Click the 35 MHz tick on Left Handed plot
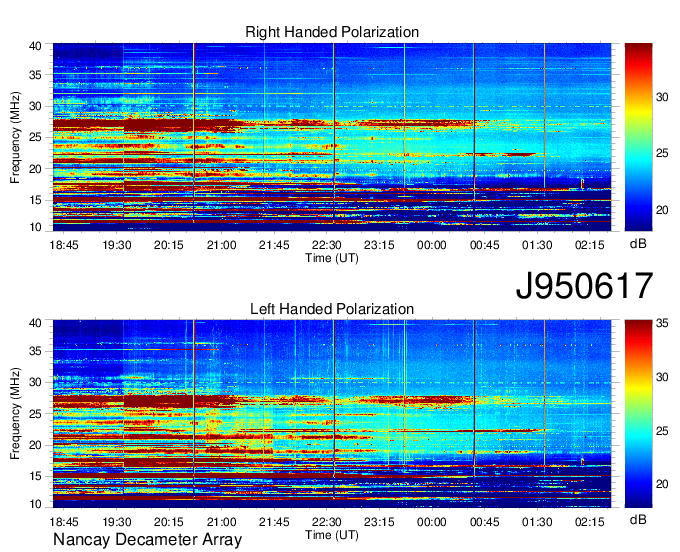Image resolution: width=680 pixels, height=552 pixels. [35, 351]
